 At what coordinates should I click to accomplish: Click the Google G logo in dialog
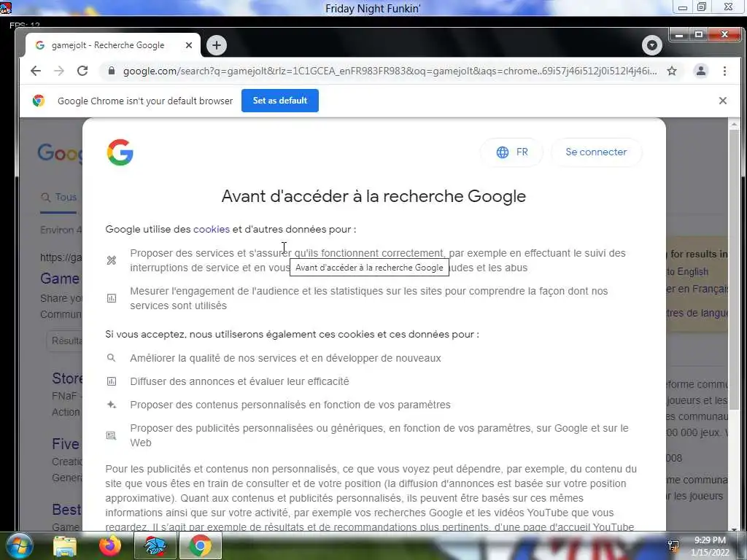(120, 152)
